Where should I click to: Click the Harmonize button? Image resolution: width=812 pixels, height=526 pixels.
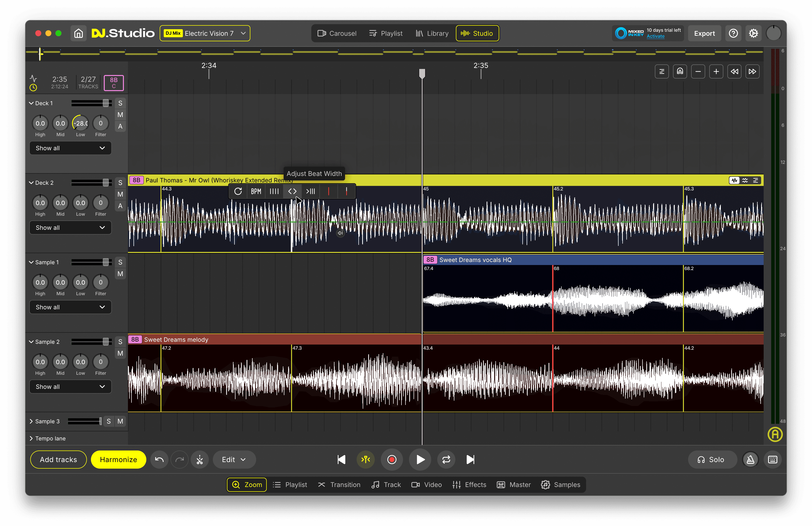pyautogui.click(x=118, y=460)
